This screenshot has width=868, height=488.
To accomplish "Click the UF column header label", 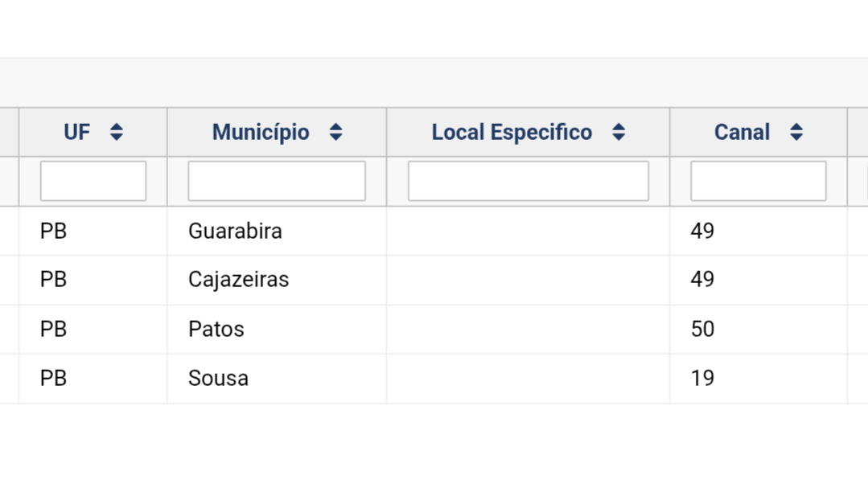I will 77,132.
